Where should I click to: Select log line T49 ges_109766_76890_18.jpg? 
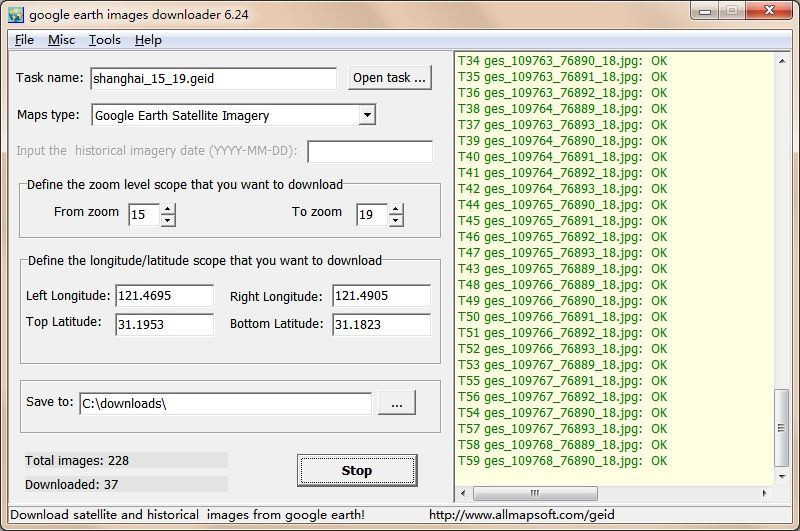562,300
